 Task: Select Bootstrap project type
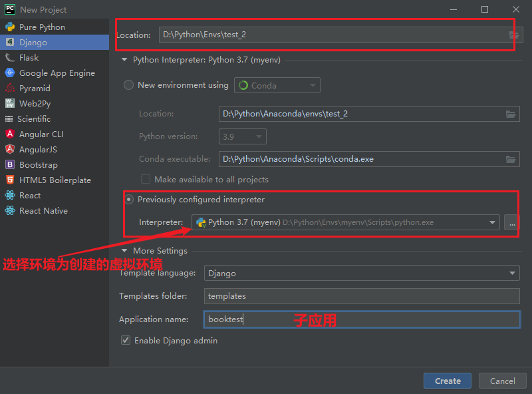55,164
